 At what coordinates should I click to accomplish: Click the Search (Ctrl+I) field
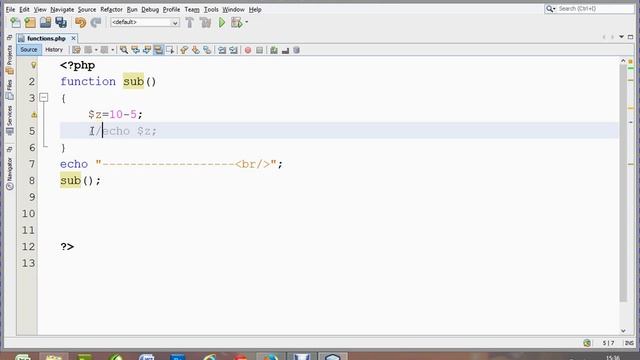click(x=595, y=9)
